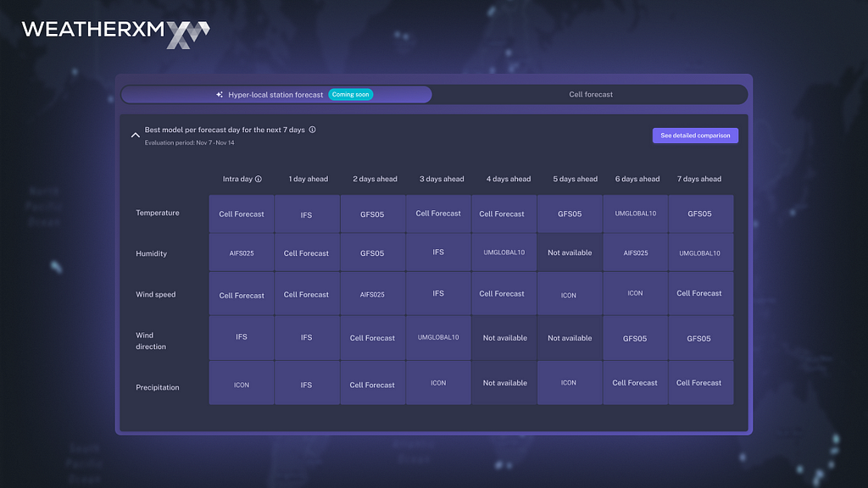Select AIFS025 under Humidity intra day
Image resolution: width=868 pixels, height=488 pixels.
241,252
